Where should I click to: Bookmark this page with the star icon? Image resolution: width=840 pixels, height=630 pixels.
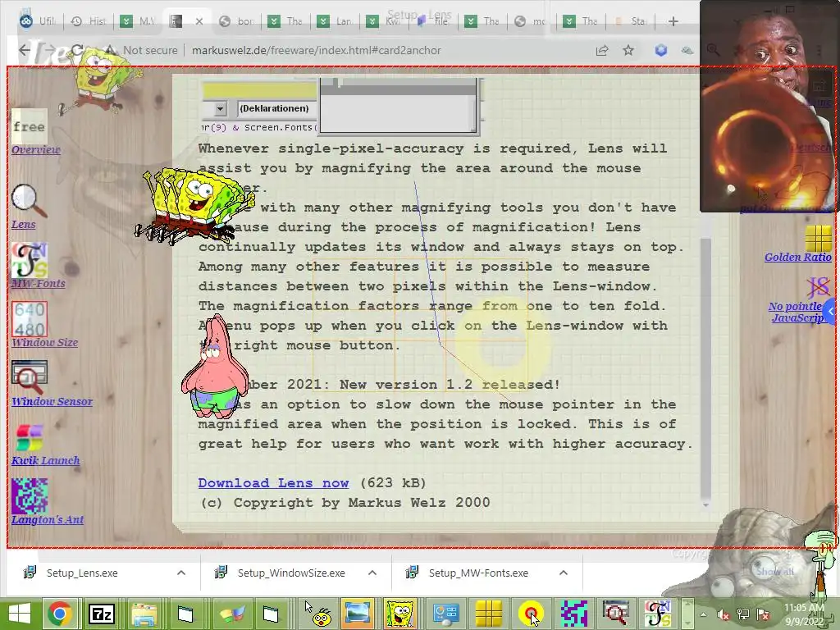(x=628, y=50)
